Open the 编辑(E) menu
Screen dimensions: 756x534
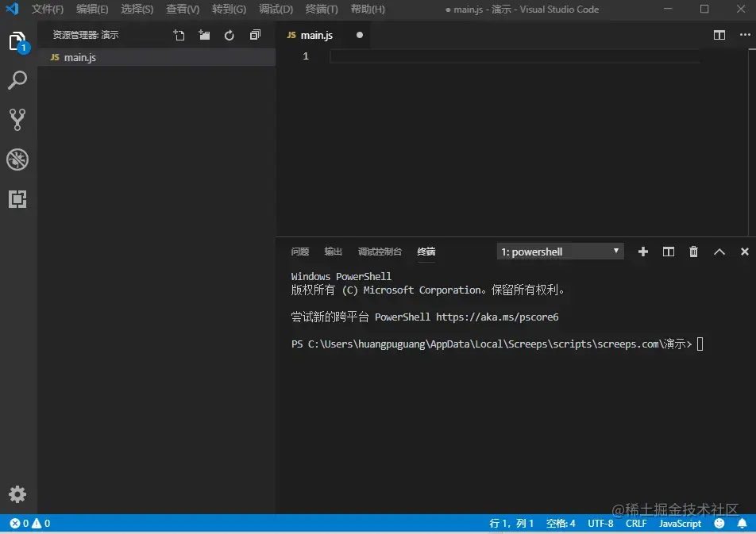point(92,10)
